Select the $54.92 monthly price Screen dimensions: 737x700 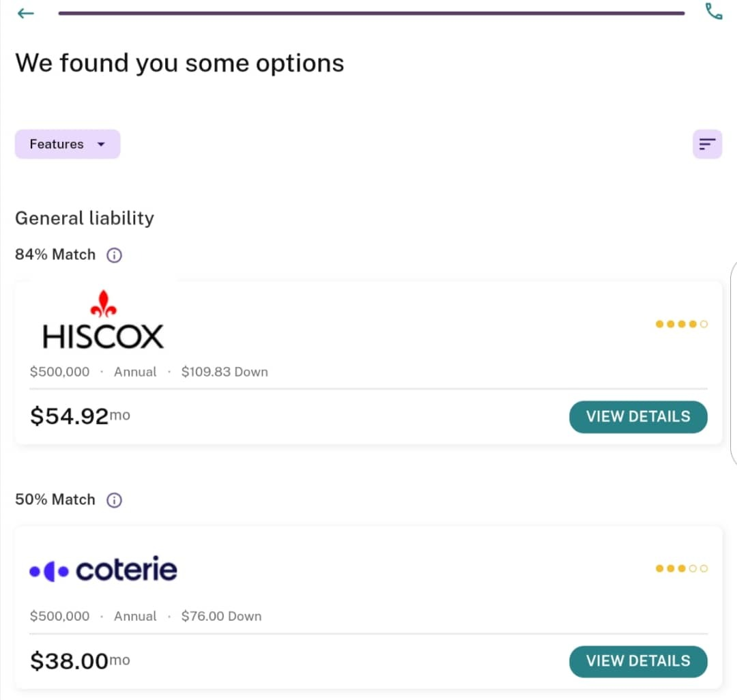click(x=80, y=416)
